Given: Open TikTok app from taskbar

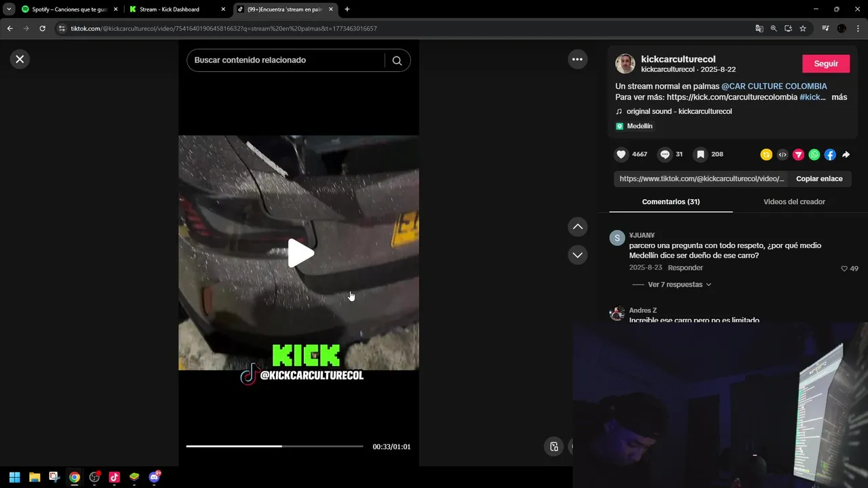Looking at the screenshot, I should [x=114, y=477].
